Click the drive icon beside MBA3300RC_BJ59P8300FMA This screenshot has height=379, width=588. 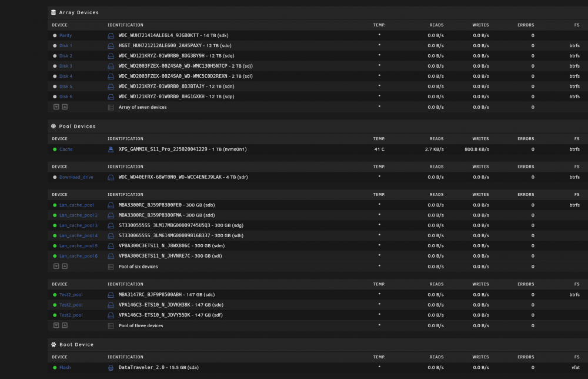pyautogui.click(x=111, y=215)
